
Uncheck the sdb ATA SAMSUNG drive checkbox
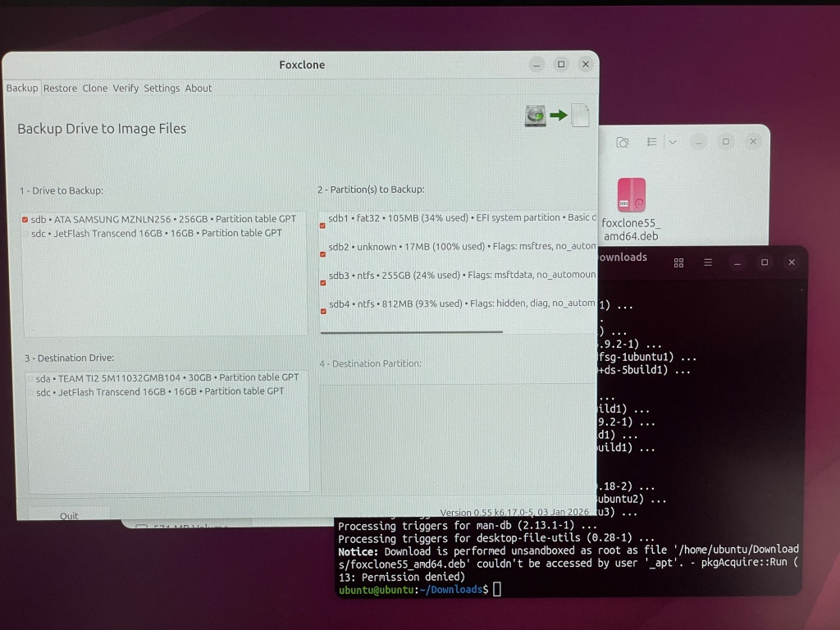(25, 220)
